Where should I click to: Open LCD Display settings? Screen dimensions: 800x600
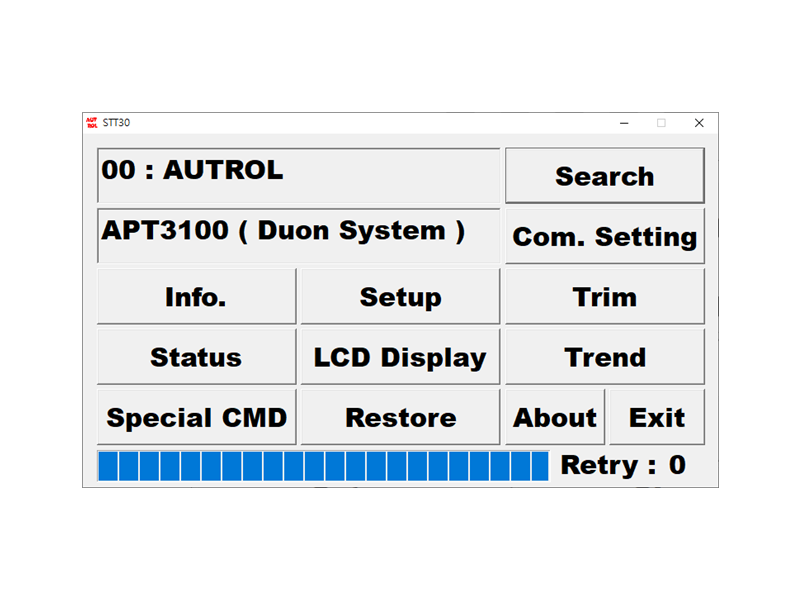click(401, 357)
